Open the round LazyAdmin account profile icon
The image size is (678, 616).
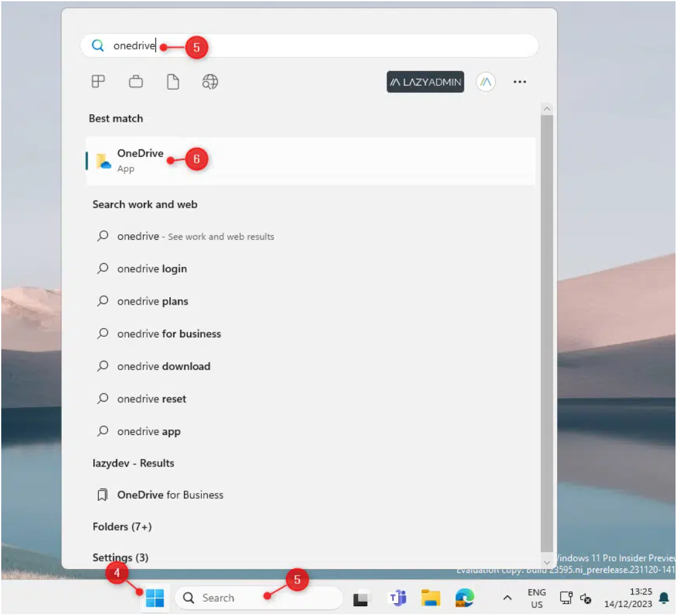click(x=485, y=82)
